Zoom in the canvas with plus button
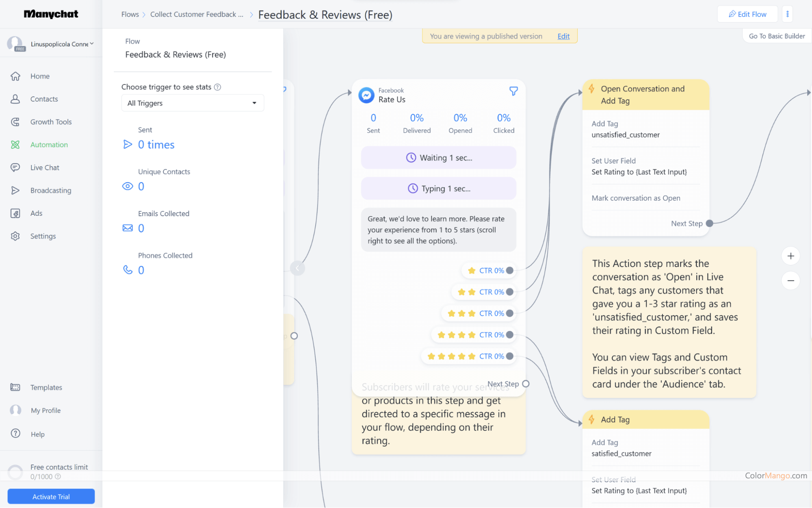The height and width of the screenshot is (508, 812). [790, 256]
